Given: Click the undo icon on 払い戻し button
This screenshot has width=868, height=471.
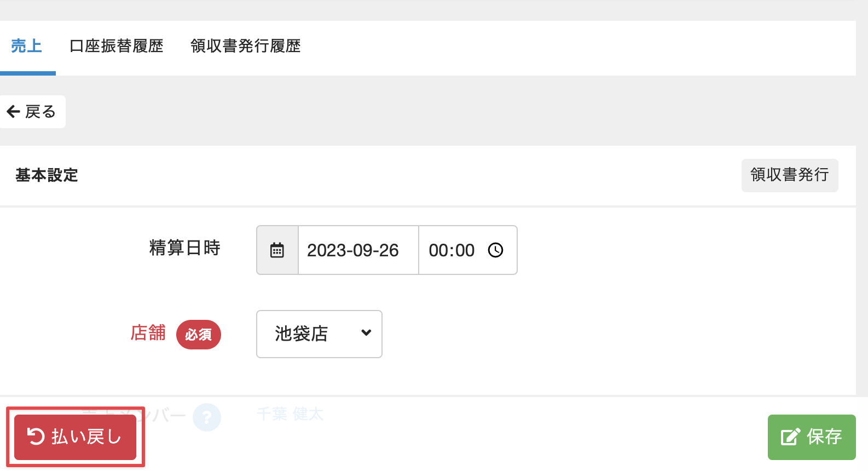Looking at the screenshot, I should pos(36,436).
